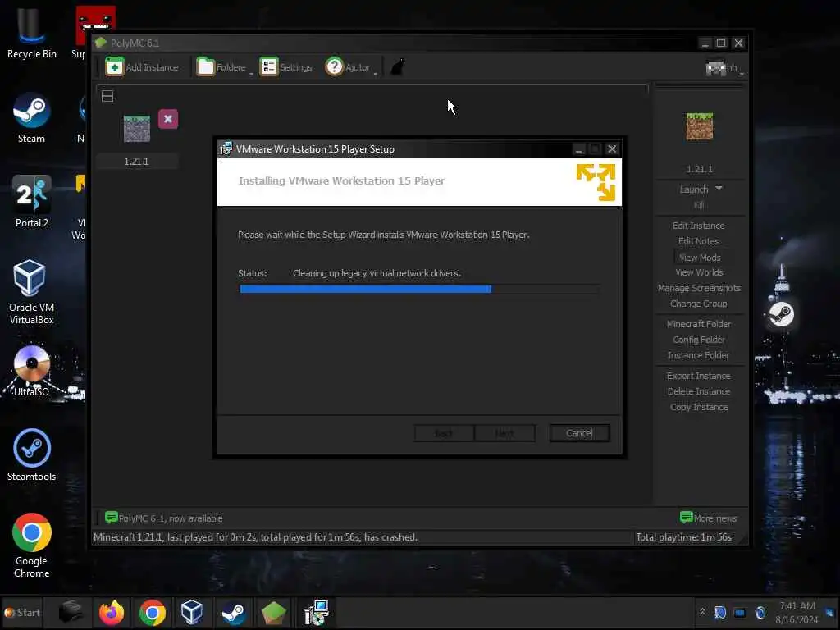Open Manage Screenshots in the sidebar
This screenshot has height=630, width=840.
coord(699,288)
